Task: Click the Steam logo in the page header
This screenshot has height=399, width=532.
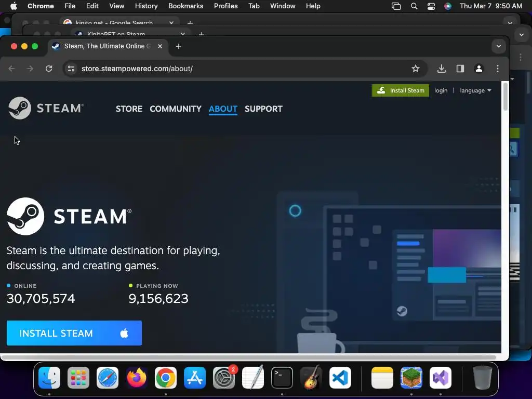Action: (46, 108)
